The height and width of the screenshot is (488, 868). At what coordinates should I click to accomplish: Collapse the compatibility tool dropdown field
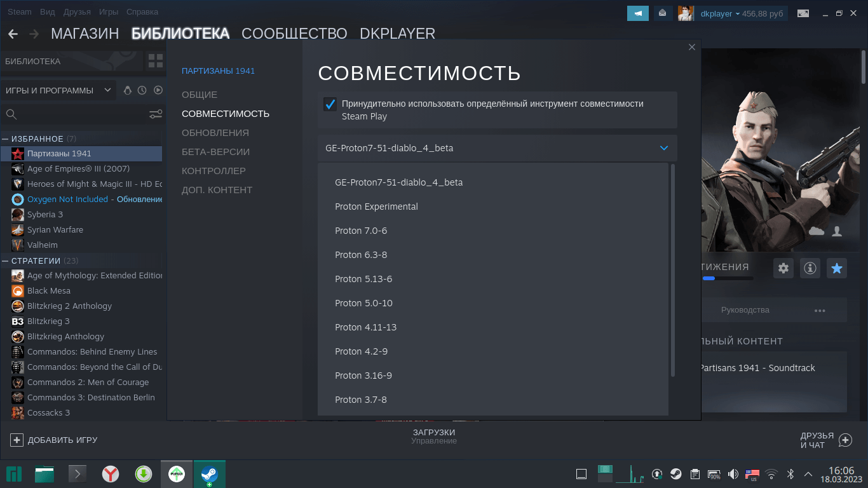click(x=498, y=148)
